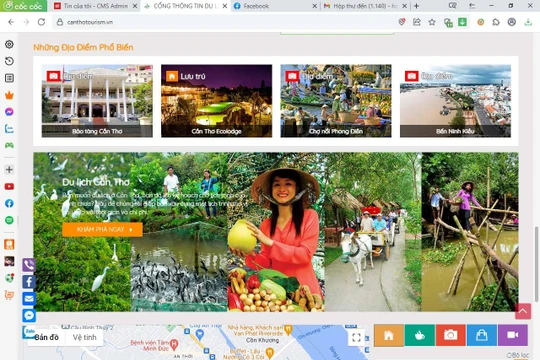The width and height of the screenshot is (540, 360).
Task: Click the Cồn Khương map label
Action: [x=262, y=340]
